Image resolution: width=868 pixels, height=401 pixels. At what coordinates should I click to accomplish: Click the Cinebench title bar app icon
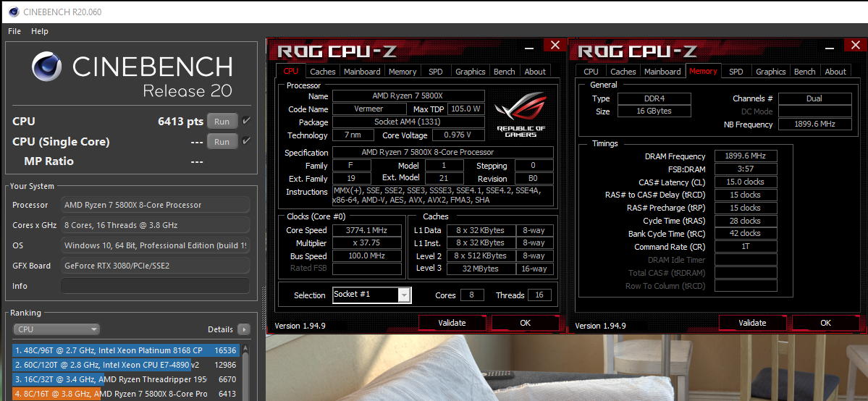[14, 12]
